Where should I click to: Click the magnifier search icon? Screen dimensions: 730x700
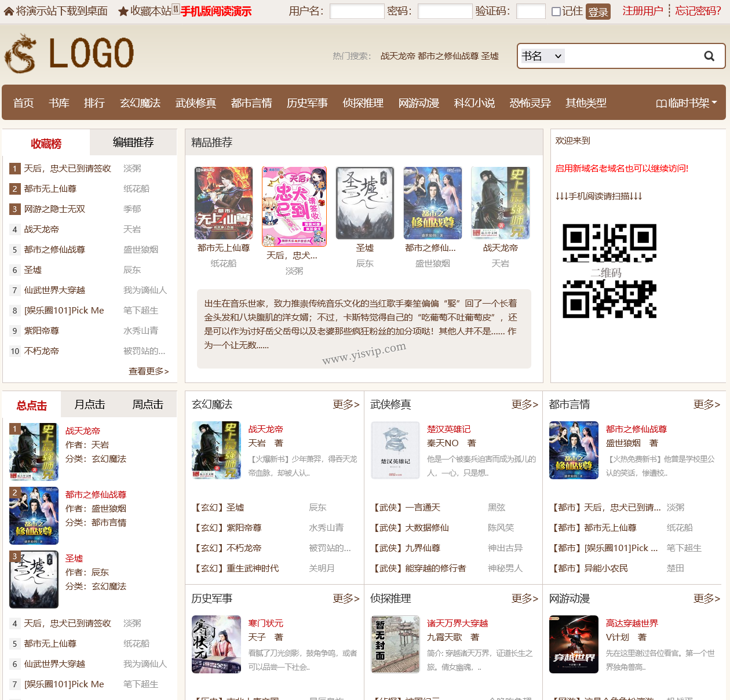709,56
